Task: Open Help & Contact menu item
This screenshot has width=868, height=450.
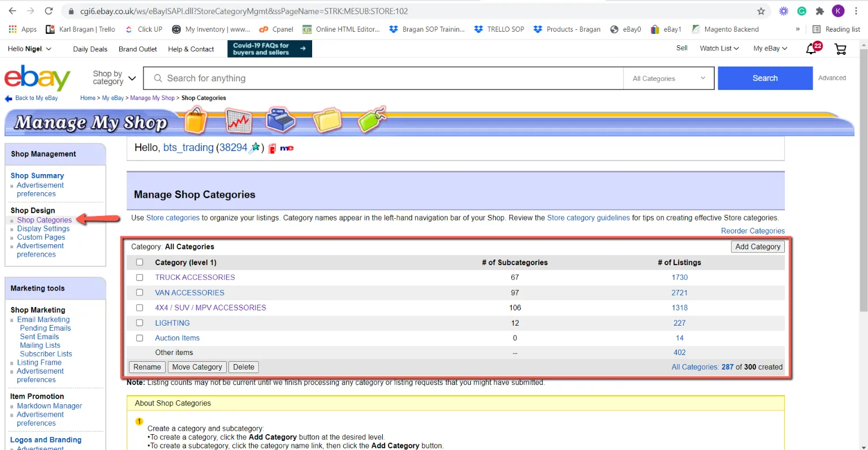Action: 191,49
